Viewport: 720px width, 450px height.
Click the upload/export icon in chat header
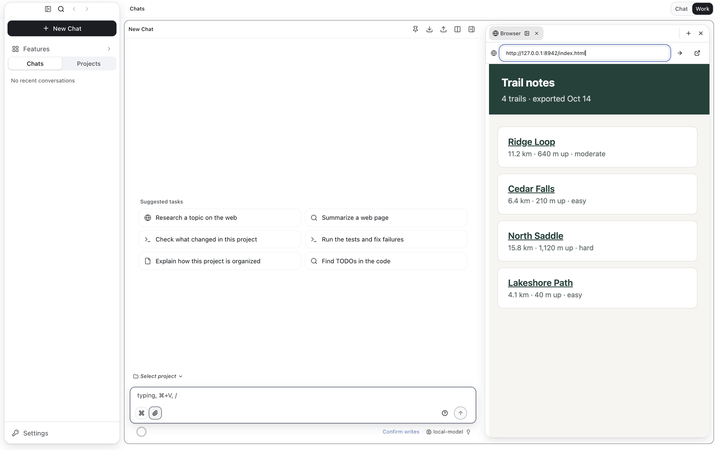(443, 29)
